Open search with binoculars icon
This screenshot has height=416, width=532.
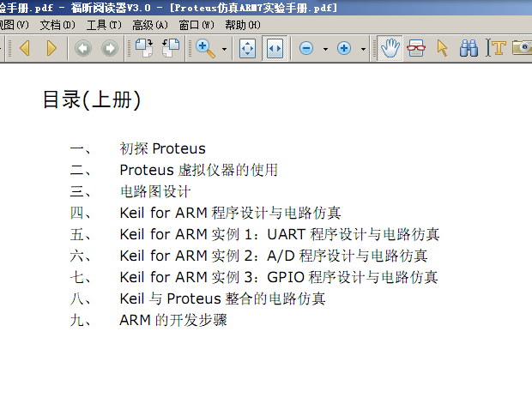469,48
